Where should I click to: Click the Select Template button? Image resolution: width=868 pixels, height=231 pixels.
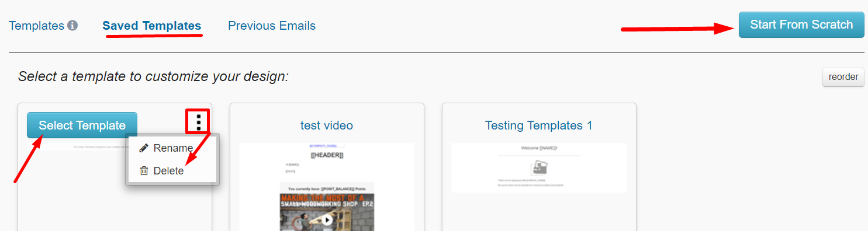pyautogui.click(x=82, y=125)
